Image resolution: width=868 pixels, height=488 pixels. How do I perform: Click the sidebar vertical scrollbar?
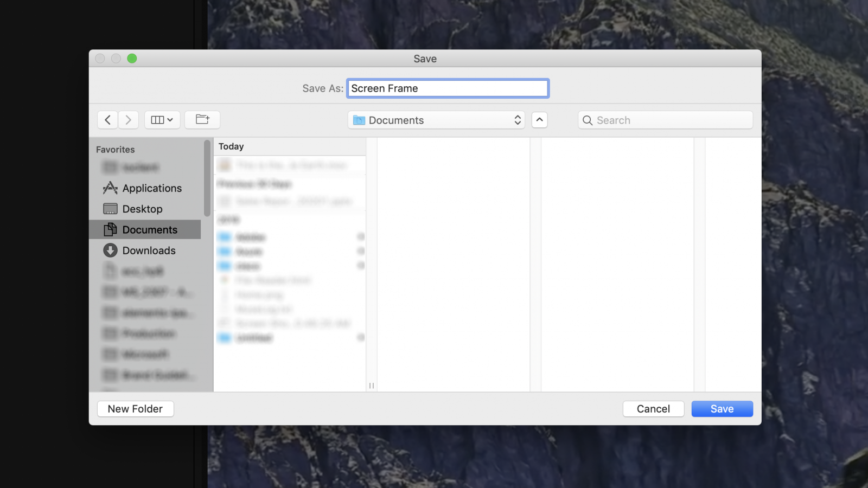[207, 179]
